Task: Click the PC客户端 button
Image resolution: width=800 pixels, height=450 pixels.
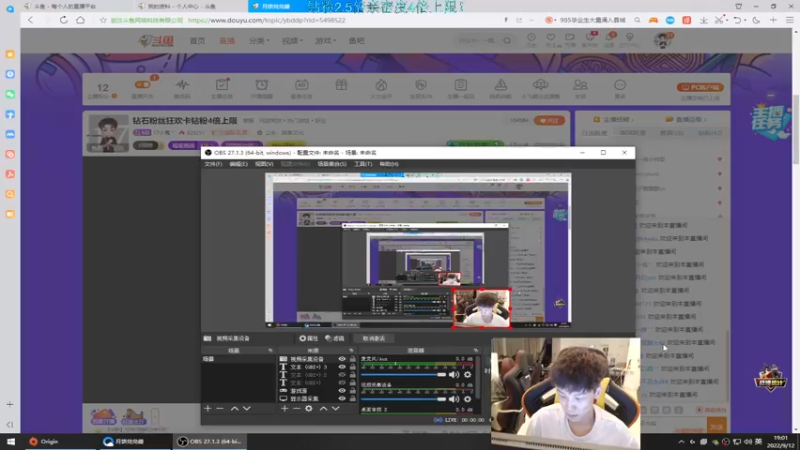Action: [701, 87]
